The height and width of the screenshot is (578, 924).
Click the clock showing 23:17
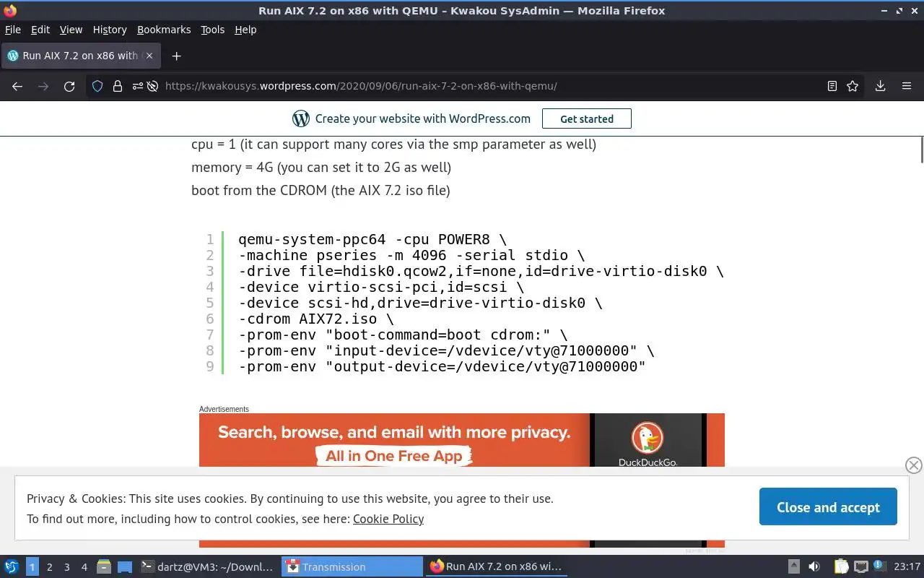pos(907,566)
